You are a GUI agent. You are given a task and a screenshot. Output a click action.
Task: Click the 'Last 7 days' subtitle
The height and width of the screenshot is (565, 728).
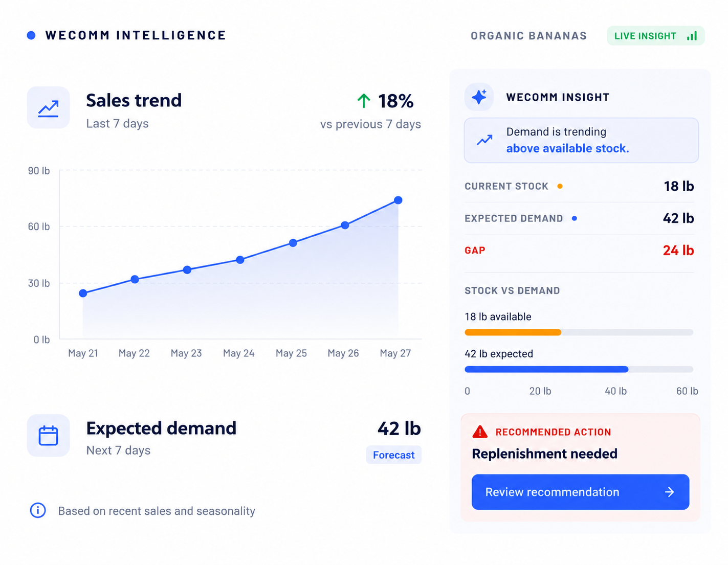pos(117,124)
